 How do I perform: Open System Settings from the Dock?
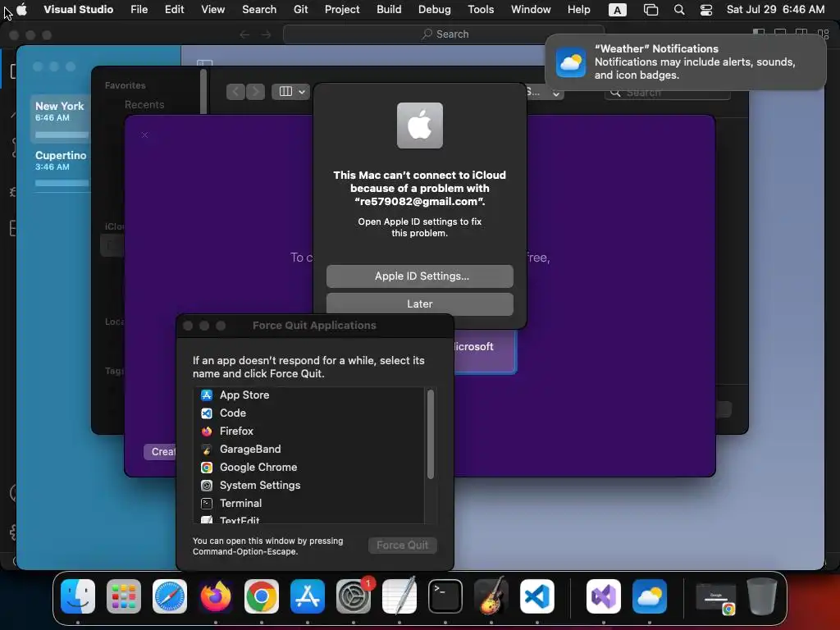(354, 596)
